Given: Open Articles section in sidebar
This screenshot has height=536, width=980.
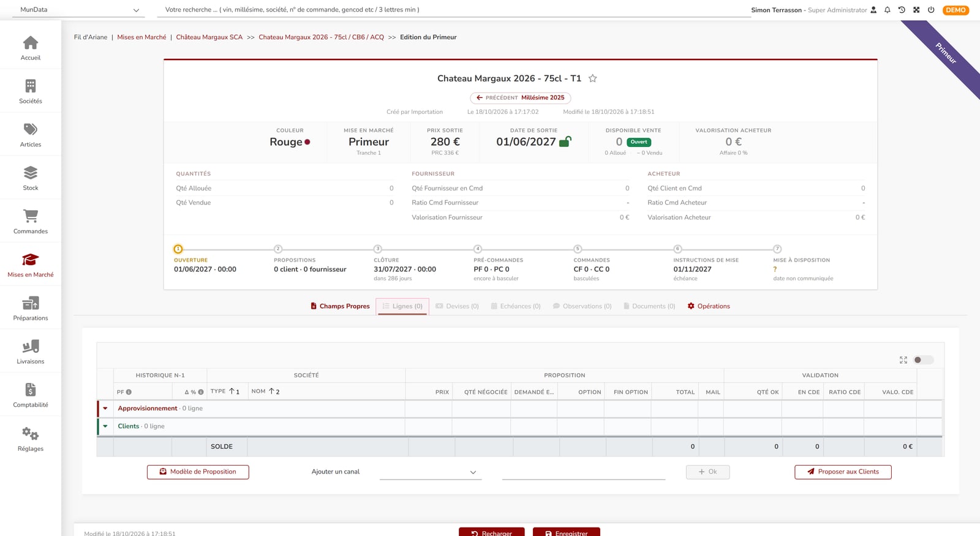Looking at the screenshot, I should [x=31, y=135].
